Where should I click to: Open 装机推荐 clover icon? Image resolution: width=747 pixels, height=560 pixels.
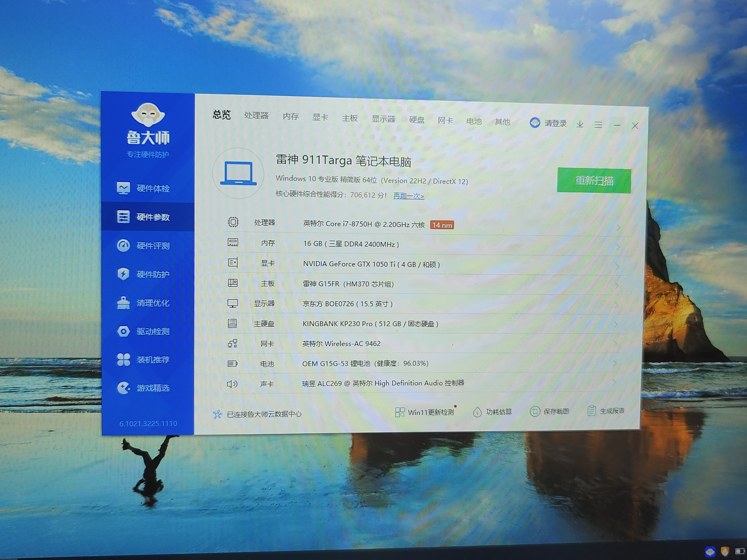pos(123,359)
